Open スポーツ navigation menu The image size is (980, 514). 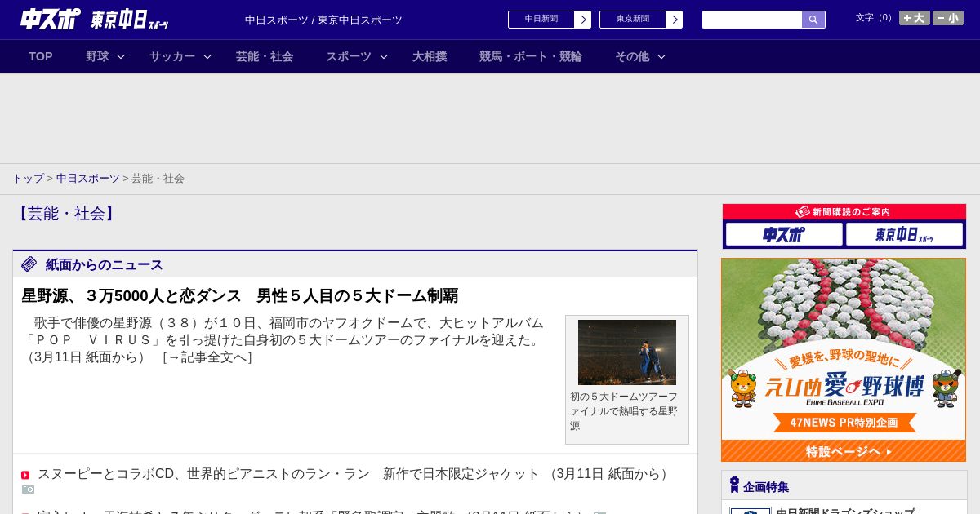(349, 56)
